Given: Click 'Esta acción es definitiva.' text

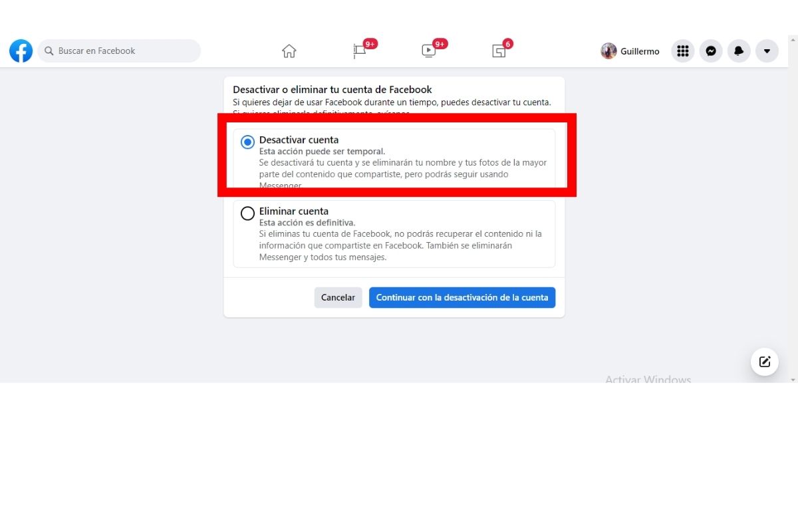Looking at the screenshot, I should point(307,223).
